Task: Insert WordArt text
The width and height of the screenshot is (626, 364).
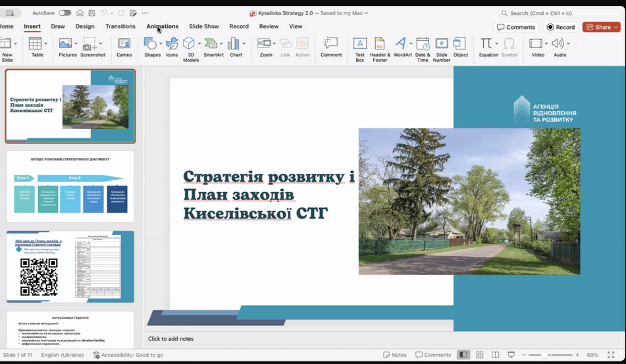Action: coord(402,47)
